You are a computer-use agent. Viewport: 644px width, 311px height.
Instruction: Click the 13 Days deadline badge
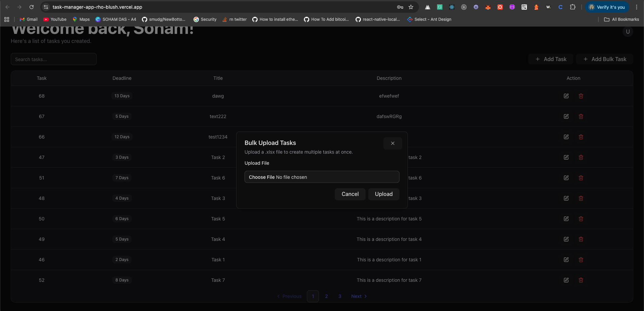[x=122, y=96]
